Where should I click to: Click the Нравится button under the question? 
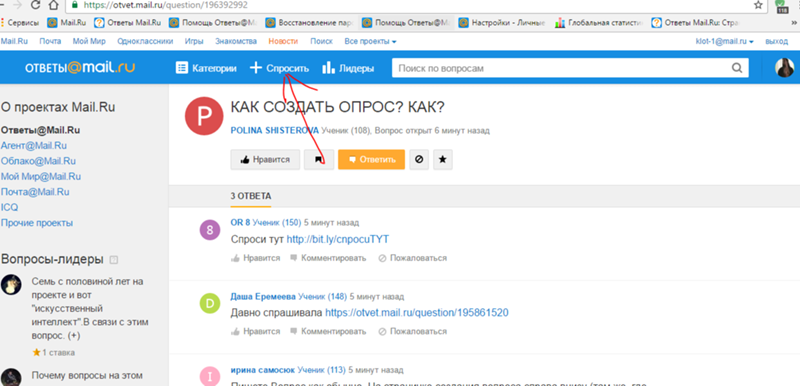[x=265, y=160]
